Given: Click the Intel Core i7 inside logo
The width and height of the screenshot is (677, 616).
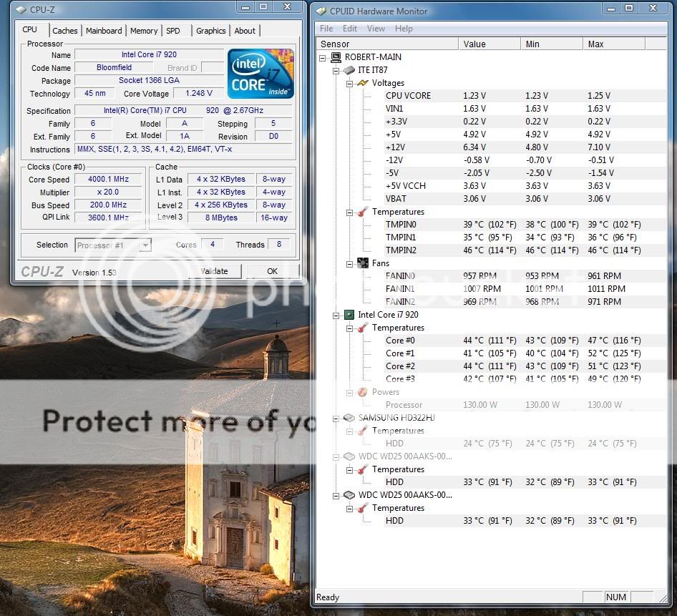Looking at the screenshot, I should pos(260,74).
